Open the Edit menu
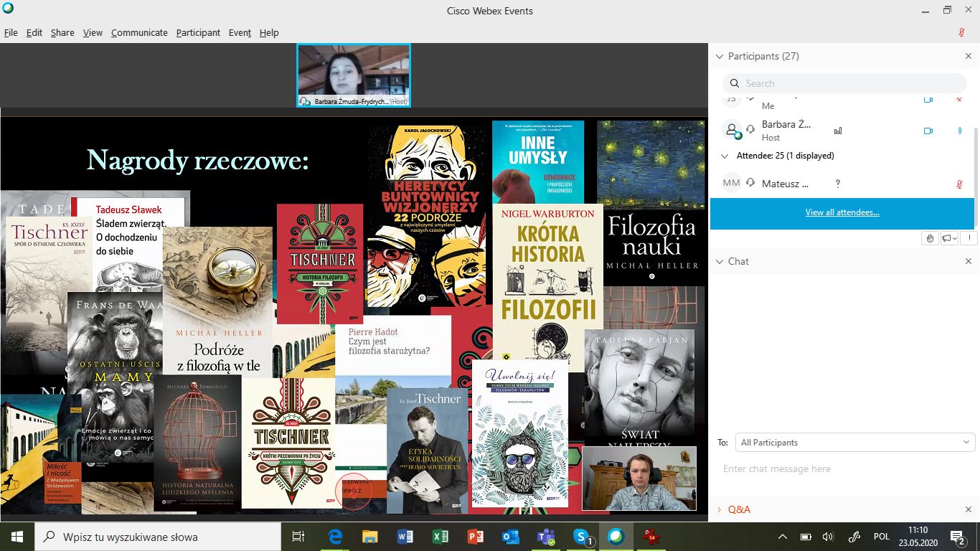 (x=34, y=33)
